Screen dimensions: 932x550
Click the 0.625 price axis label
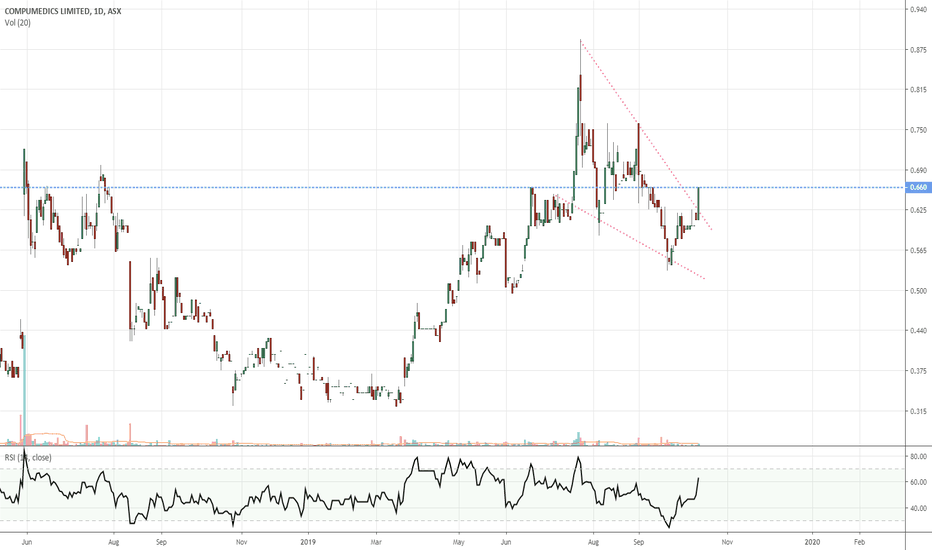pyautogui.click(x=919, y=210)
